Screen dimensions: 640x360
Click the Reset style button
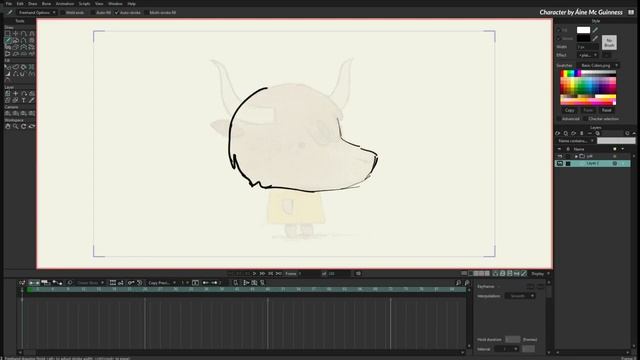607,110
